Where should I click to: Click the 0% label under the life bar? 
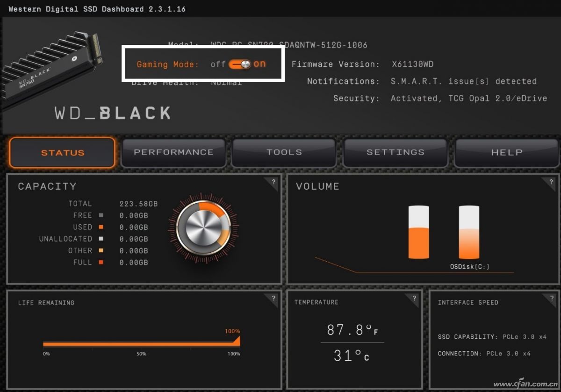click(46, 354)
